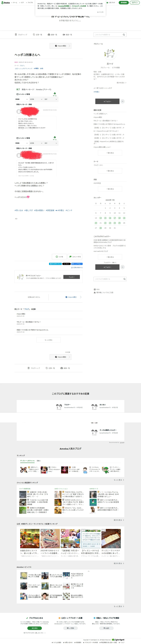Select July 14 in the calendar
The image size is (141, 644).
point(100,218)
